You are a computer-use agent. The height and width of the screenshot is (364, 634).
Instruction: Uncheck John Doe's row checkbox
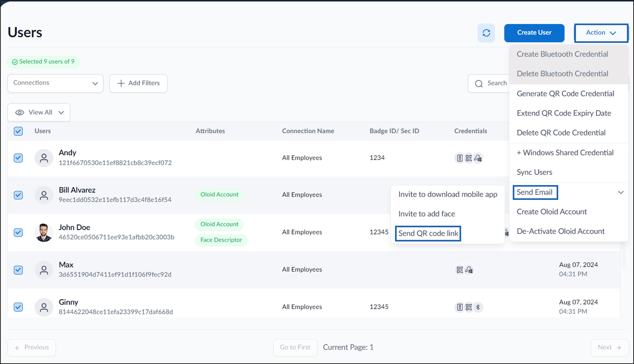pyautogui.click(x=18, y=232)
